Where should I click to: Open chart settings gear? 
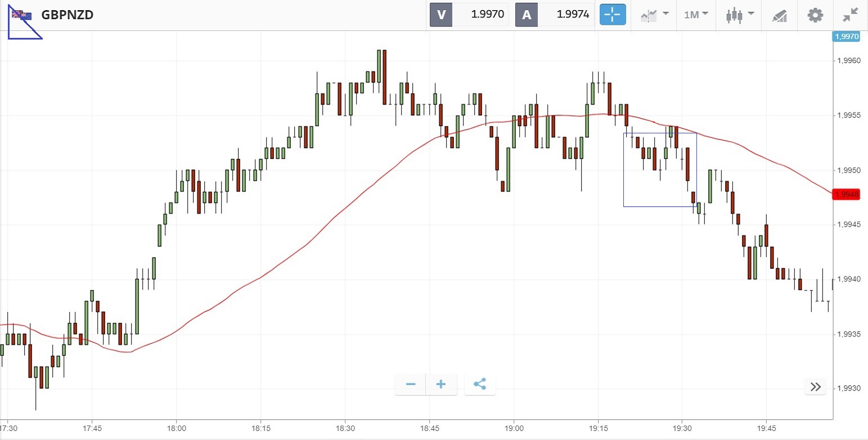(815, 15)
